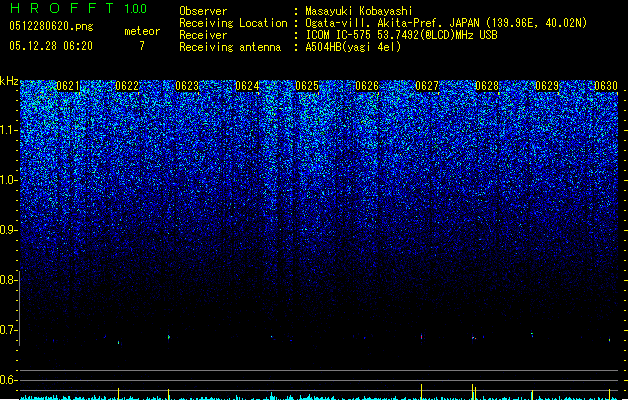Select the file name 0512280620.png
The width and height of the screenshot is (629, 400).
click(x=51, y=26)
